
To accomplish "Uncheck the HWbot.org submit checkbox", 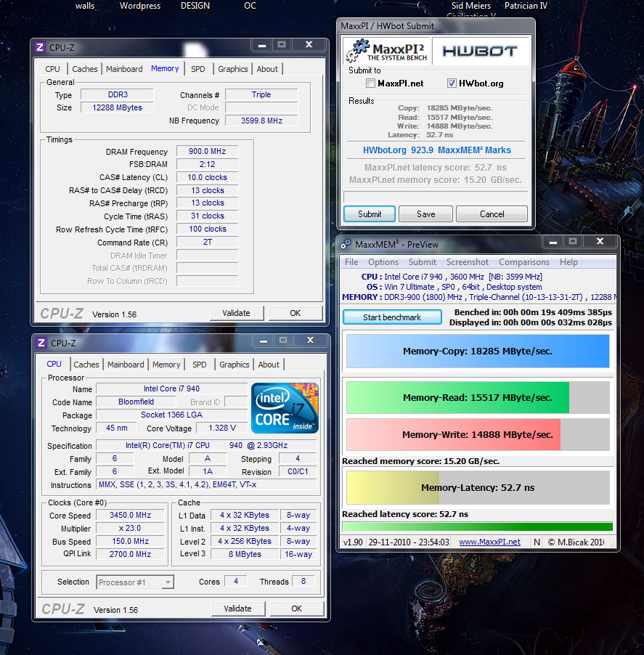I will (452, 83).
